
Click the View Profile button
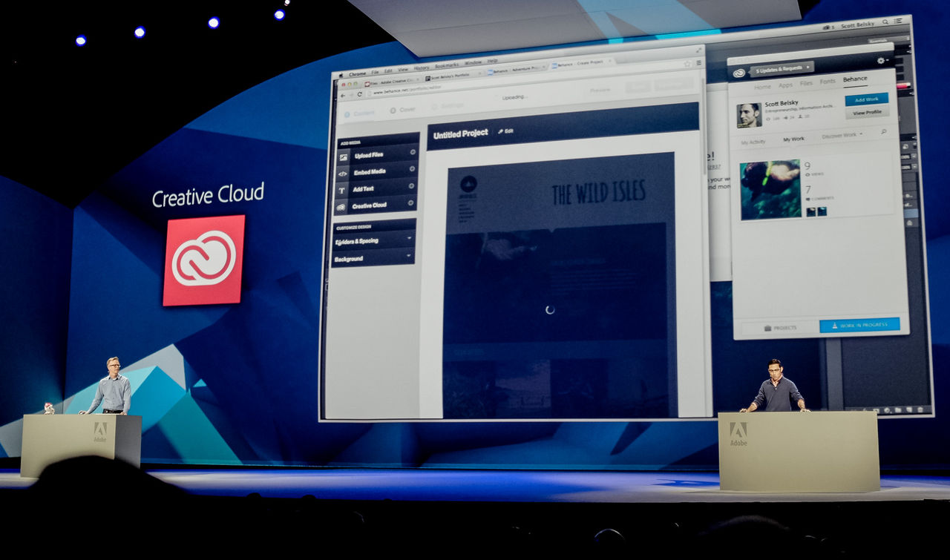point(867,112)
